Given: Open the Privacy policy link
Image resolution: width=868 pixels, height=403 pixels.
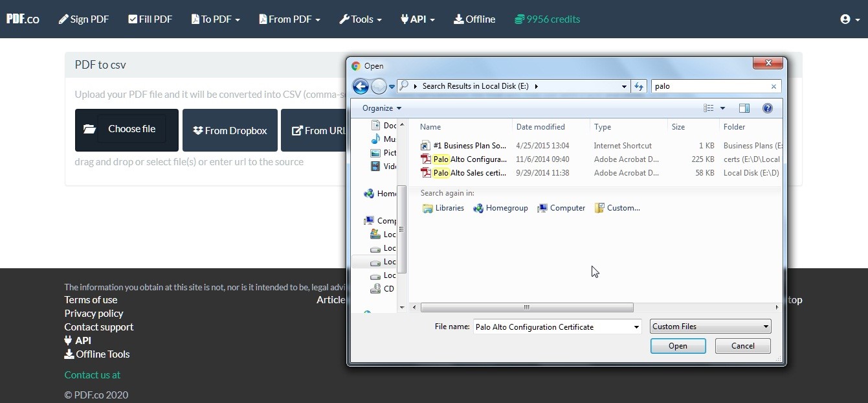Looking at the screenshot, I should point(94,313).
